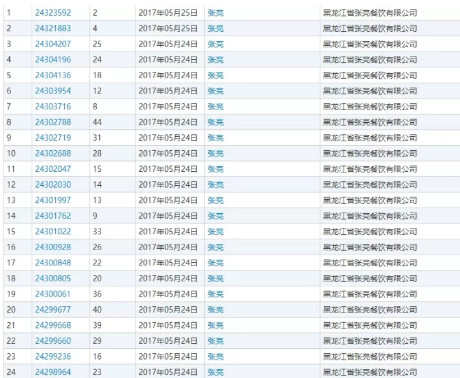This screenshot has width=460, height=378.
Task: Open 张亮 trademark link for 24300805
Action: point(216,278)
